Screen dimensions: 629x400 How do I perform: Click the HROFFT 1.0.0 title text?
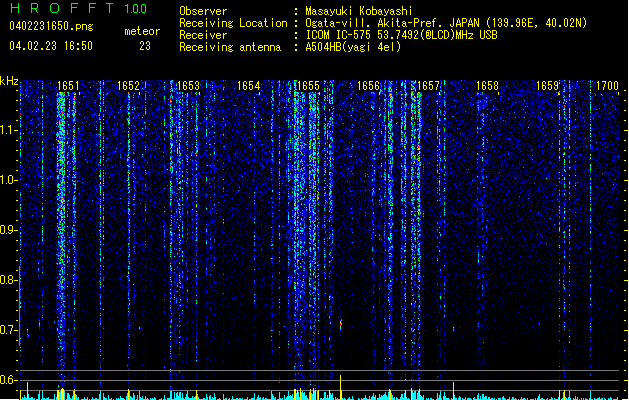coord(79,8)
